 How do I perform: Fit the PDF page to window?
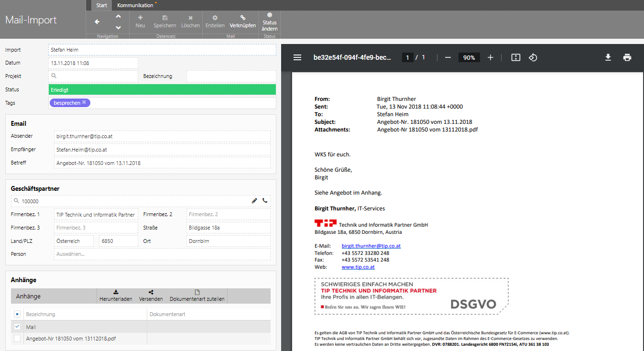point(515,57)
